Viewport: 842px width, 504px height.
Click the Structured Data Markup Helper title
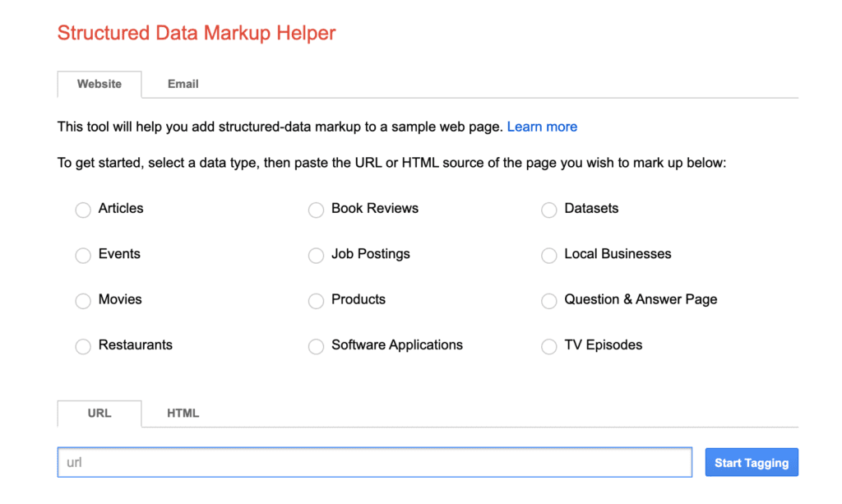[x=197, y=33]
